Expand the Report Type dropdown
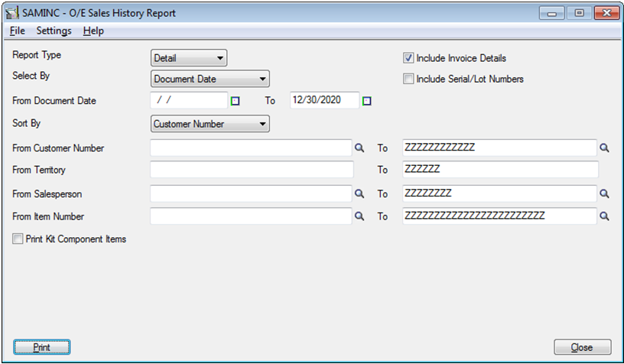Viewport: 624px width, 364px height. 189,58
